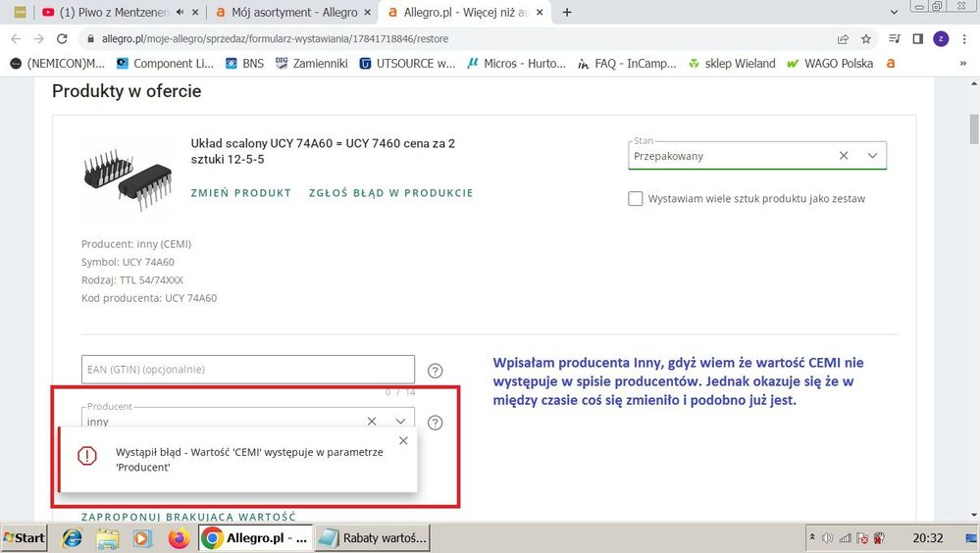This screenshot has height=553, width=980.
Task: Clear the Stan field with X icon
Action: click(x=844, y=156)
